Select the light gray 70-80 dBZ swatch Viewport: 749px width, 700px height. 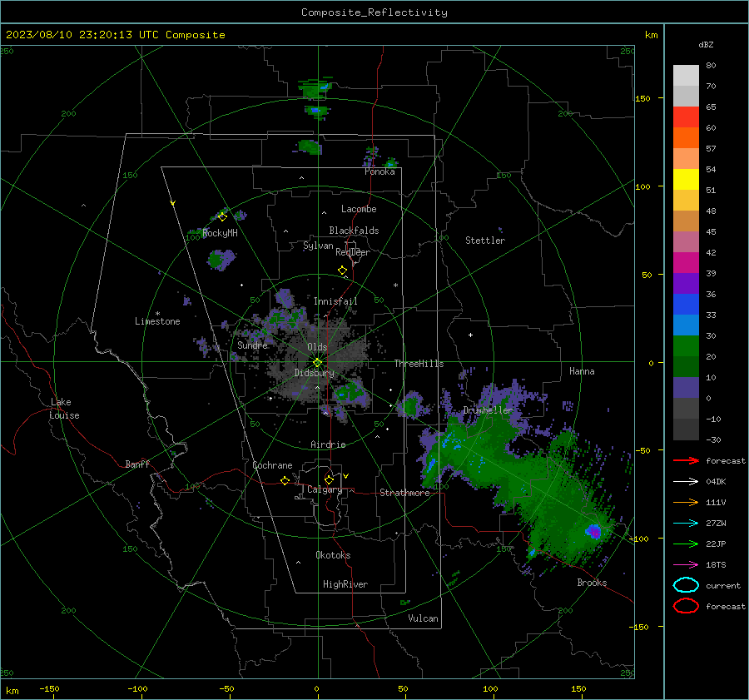686,76
